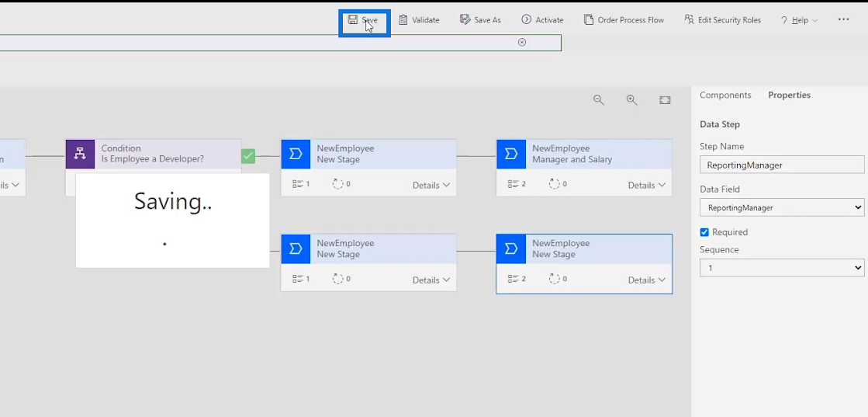Click the 'Data Step' heading
868x417 pixels.
pos(720,124)
